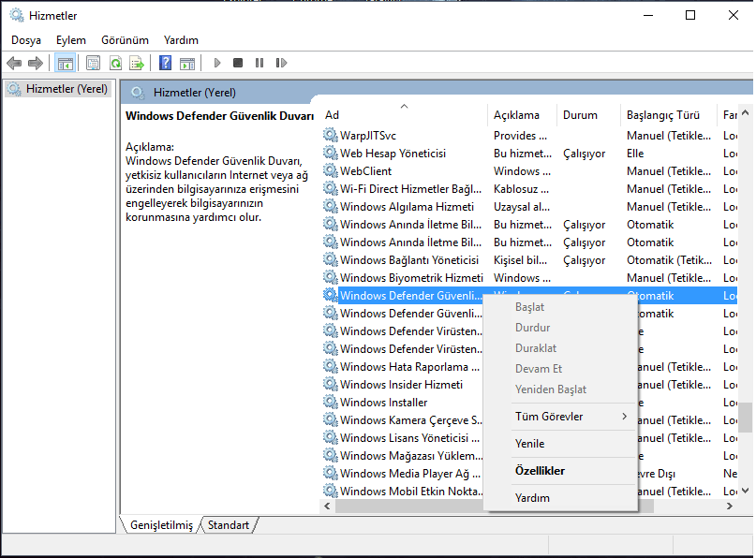Click the Start Service play icon

217,63
